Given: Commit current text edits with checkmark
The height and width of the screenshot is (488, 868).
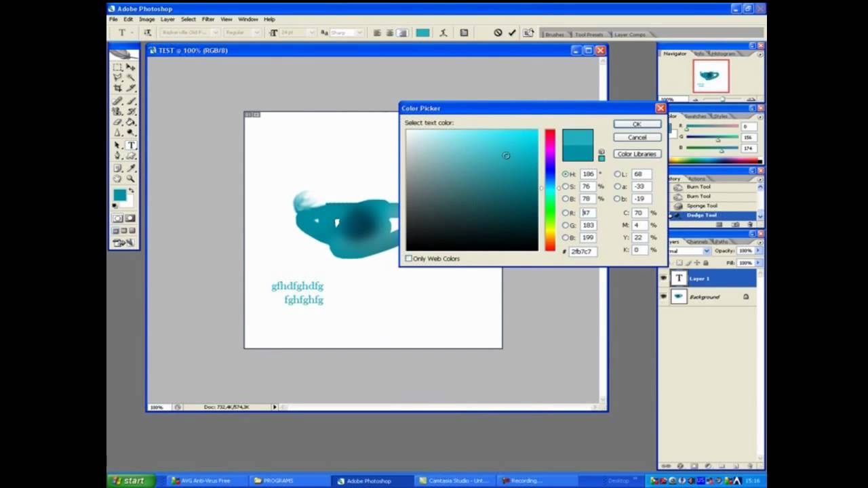Looking at the screenshot, I should point(512,33).
